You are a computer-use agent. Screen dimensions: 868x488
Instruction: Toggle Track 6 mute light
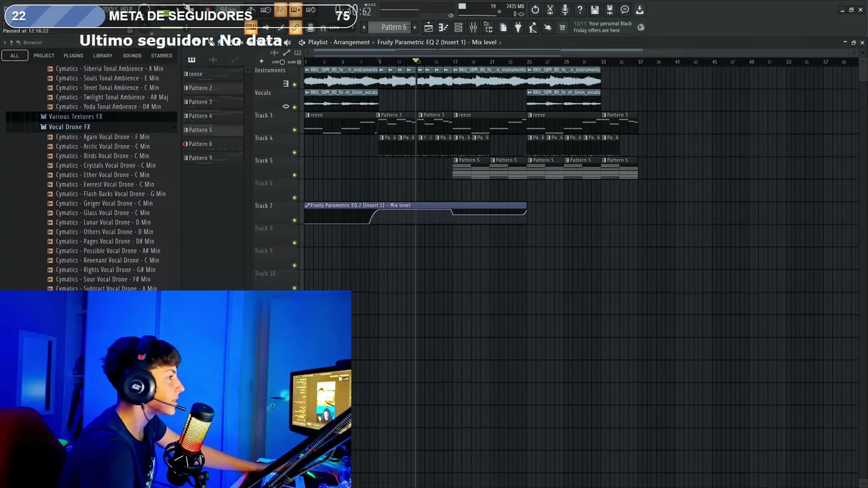[294, 197]
